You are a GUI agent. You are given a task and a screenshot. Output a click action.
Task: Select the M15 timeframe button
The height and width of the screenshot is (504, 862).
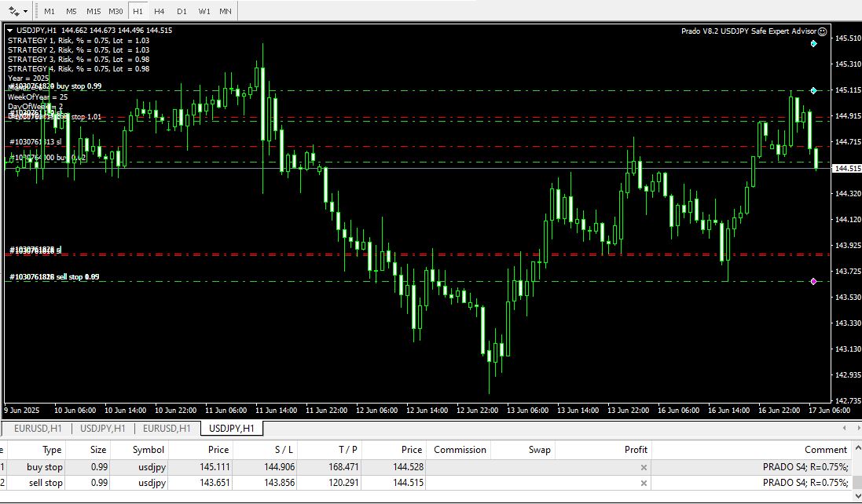point(94,11)
